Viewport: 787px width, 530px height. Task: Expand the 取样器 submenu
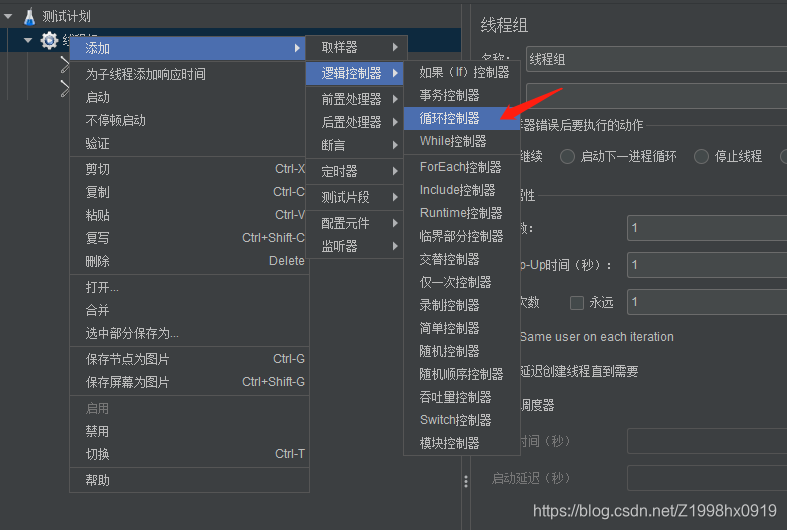point(356,47)
